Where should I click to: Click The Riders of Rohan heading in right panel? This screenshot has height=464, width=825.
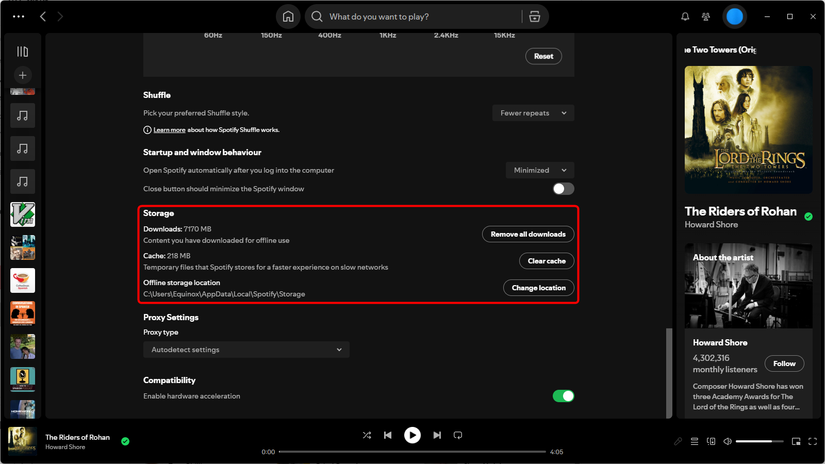point(740,211)
